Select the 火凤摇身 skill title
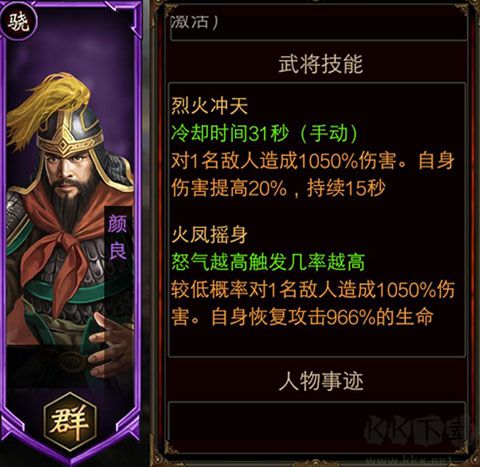This screenshot has width=480, height=467. [209, 234]
